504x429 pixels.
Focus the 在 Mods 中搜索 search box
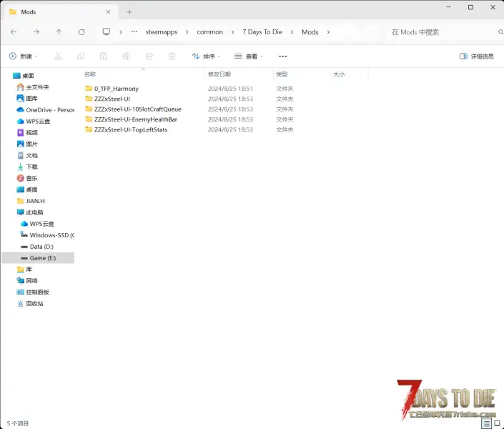(443, 32)
